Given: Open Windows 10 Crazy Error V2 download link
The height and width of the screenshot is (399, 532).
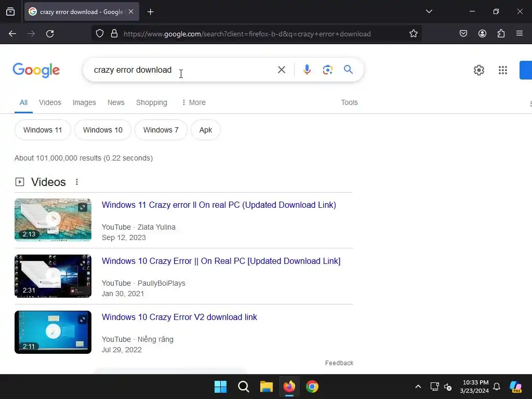Looking at the screenshot, I should pos(179,317).
